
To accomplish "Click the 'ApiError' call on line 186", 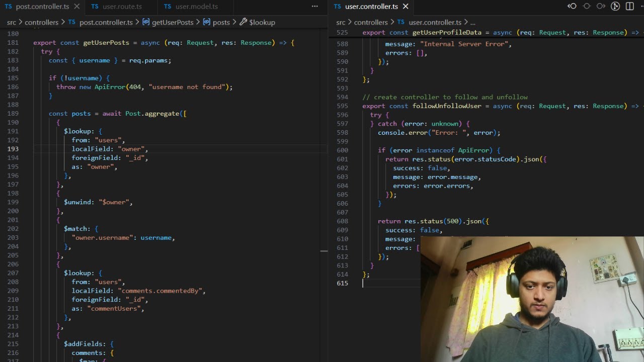I will [x=110, y=87].
